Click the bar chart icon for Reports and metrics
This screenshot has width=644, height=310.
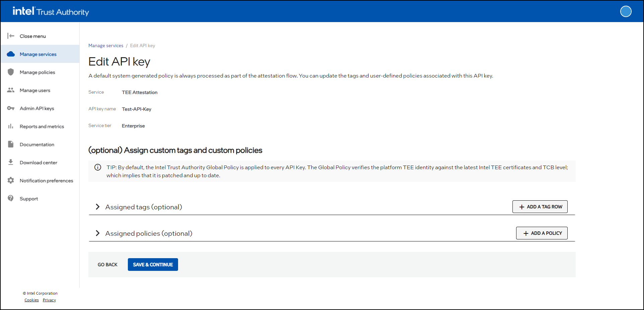click(x=11, y=126)
